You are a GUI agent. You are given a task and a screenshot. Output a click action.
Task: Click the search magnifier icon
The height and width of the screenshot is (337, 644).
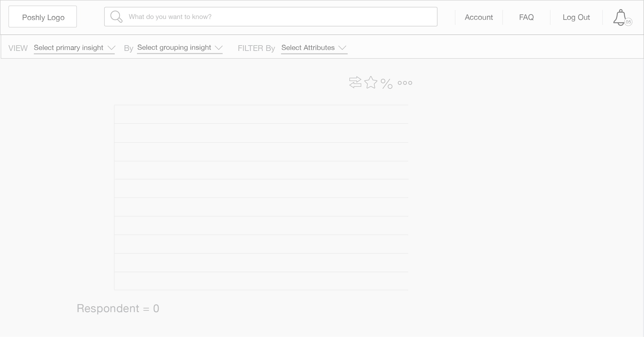pyautogui.click(x=116, y=17)
